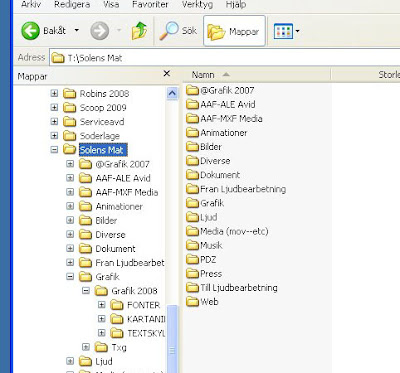Open the views dropdown arrow
This screenshot has height=373, width=400.
[x=297, y=31]
